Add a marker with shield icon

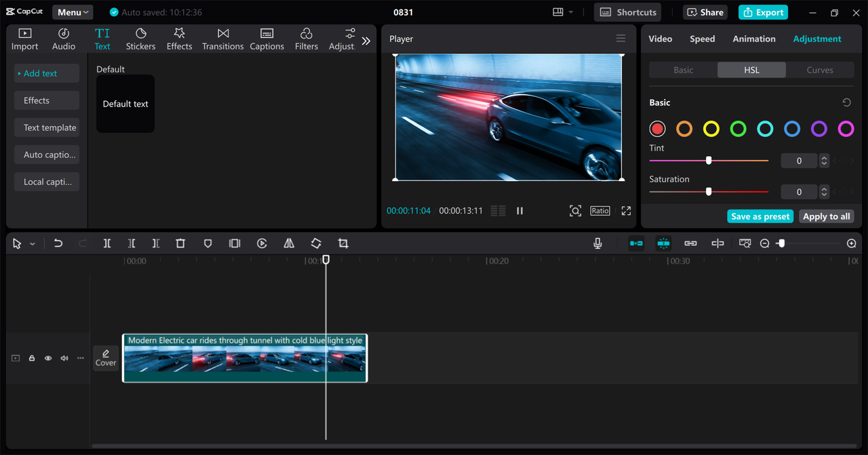[208, 243]
